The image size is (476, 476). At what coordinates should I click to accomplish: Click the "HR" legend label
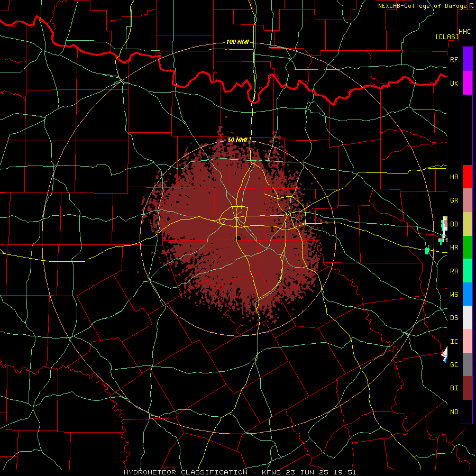454,248
